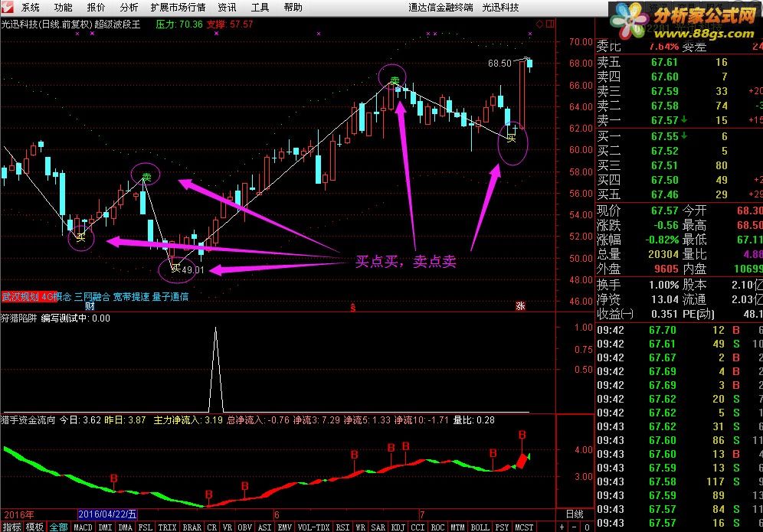
Task: Switch indicator to VOL-TDX
Action: [x=313, y=527]
